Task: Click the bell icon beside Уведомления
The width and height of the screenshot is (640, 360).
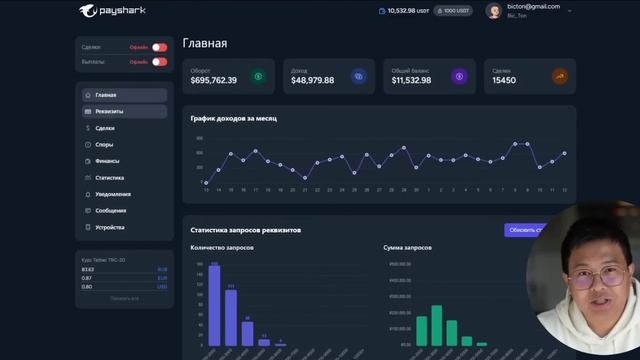Action: coord(88,195)
